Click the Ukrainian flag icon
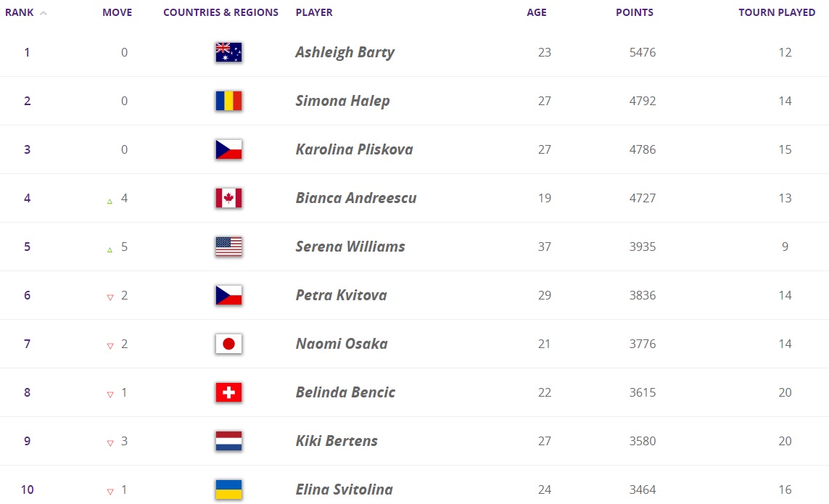 (228, 489)
